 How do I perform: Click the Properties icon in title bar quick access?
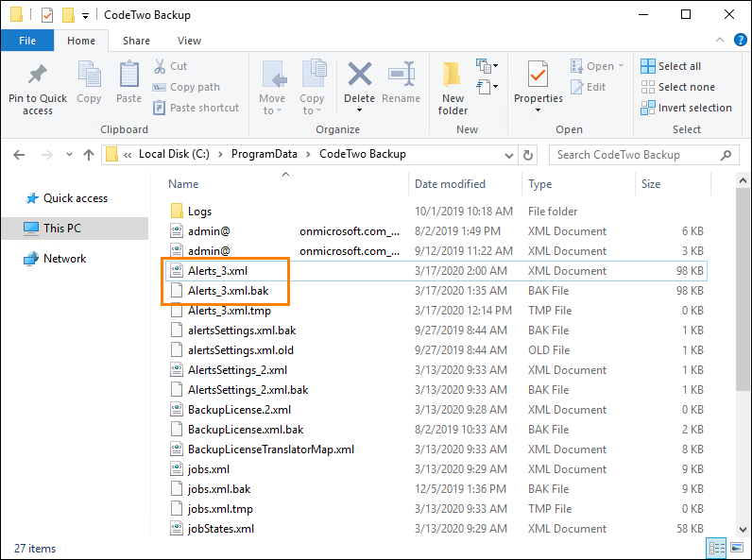[x=47, y=15]
